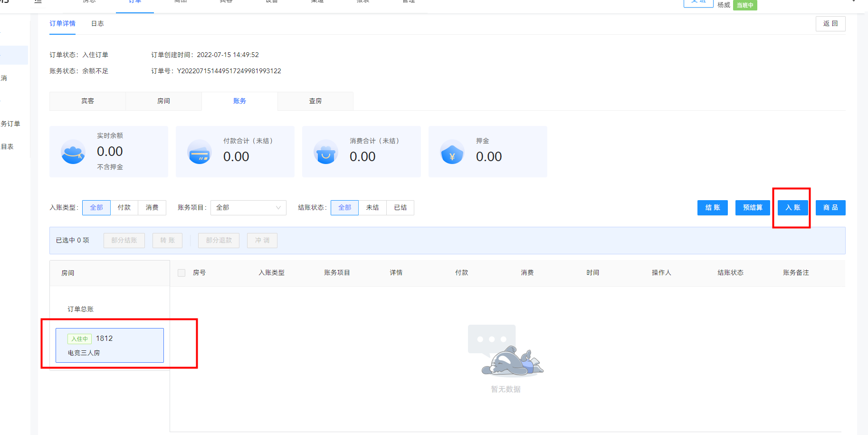Set 入账类型 filter to 消费

tap(152, 208)
